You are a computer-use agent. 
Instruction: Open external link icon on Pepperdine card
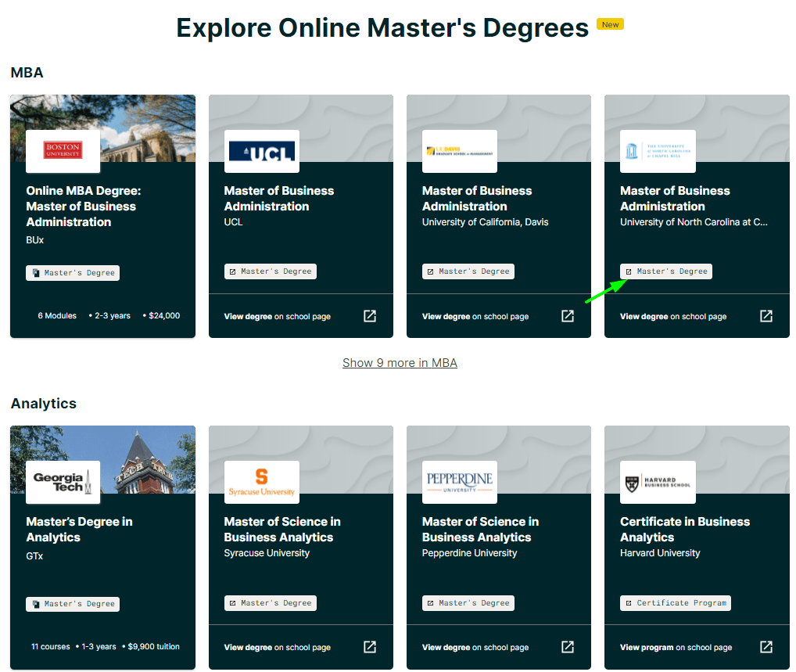pyautogui.click(x=568, y=647)
